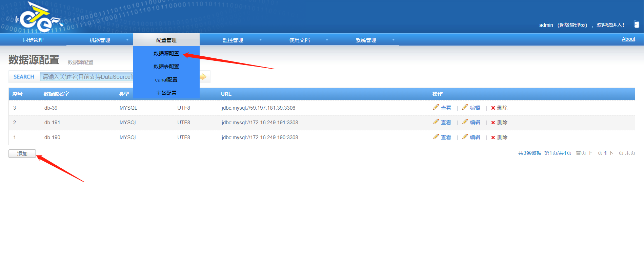The width and height of the screenshot is (644, 259).
Task: Click the 数据源名字 column header
Action: 56,94
